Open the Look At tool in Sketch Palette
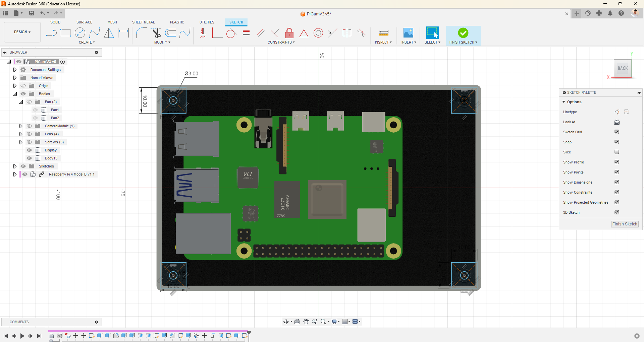Viewport: 644px width, 342px height. click(x=617, y=122)
